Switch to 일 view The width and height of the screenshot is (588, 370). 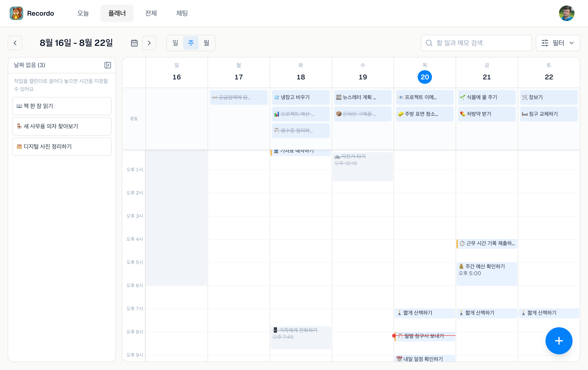point(175,43)
